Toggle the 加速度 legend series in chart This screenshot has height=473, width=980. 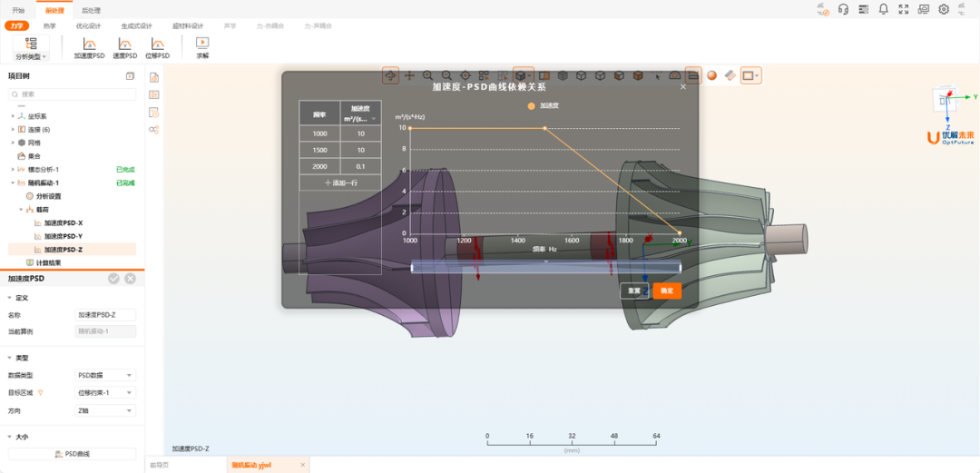544,105
